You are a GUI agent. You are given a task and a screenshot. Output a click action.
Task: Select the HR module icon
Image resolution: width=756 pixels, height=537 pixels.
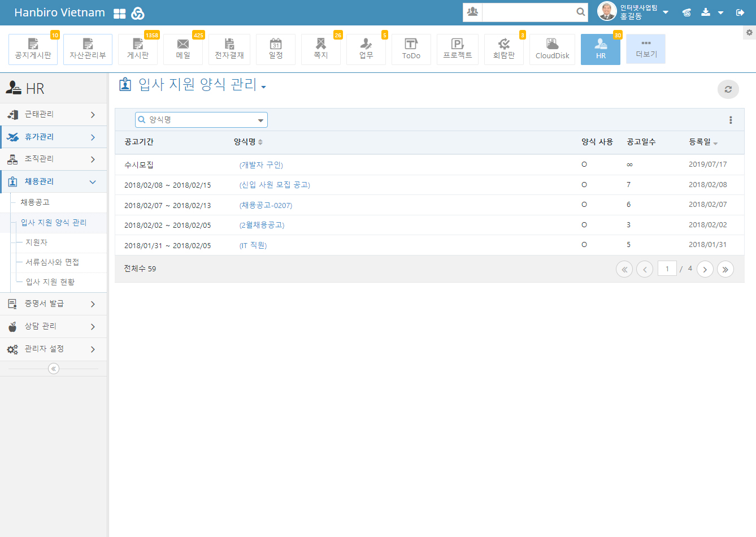coord(601,49)
